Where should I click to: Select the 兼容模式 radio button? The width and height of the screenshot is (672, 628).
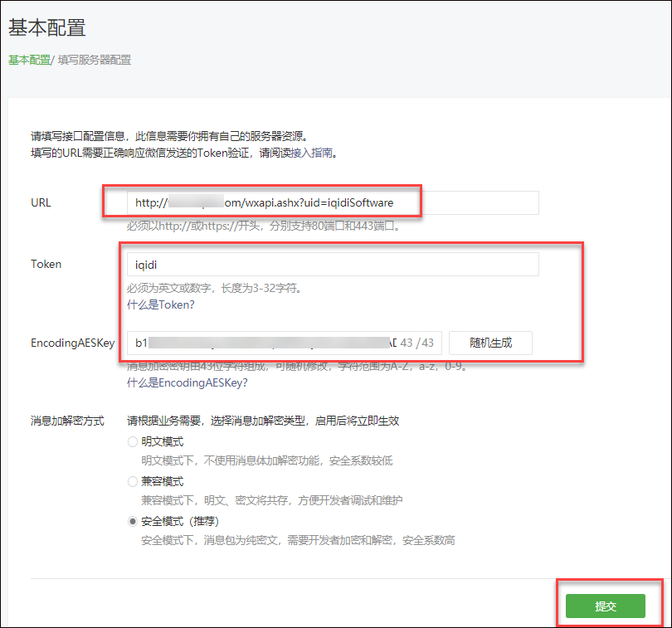tap(133, 481)
